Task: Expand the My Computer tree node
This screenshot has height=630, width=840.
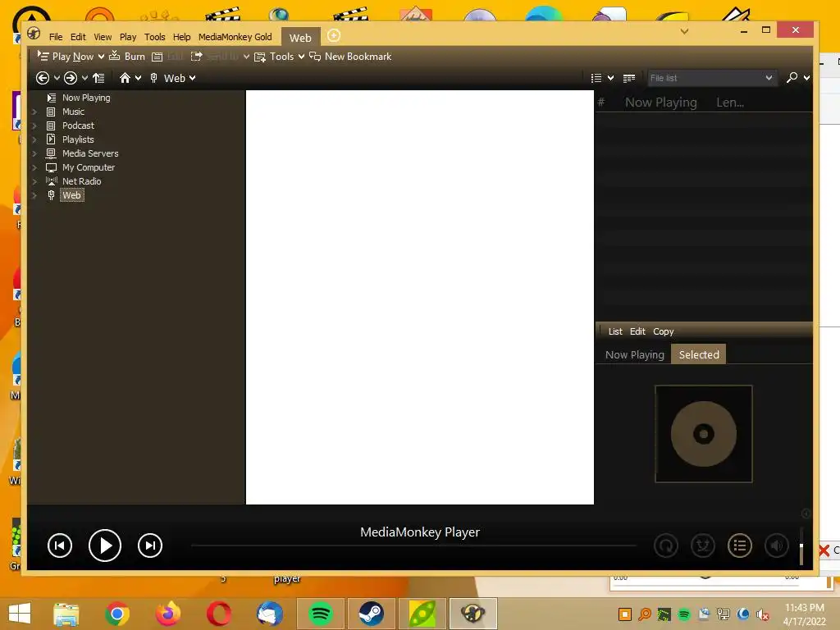Action: pyautogui.click(x=34, y=167)
